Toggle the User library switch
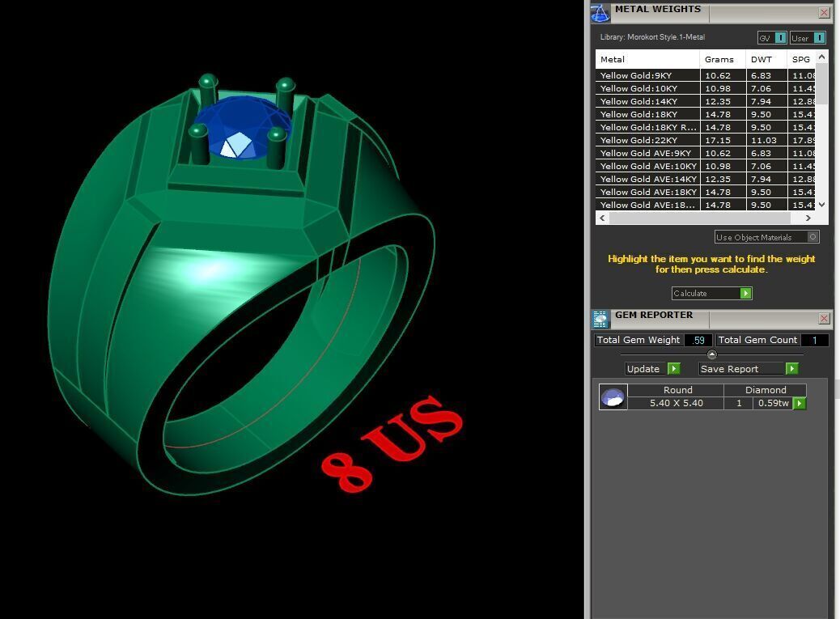The width and height of the screenshot is (840, 619). (x=820, y=38)
